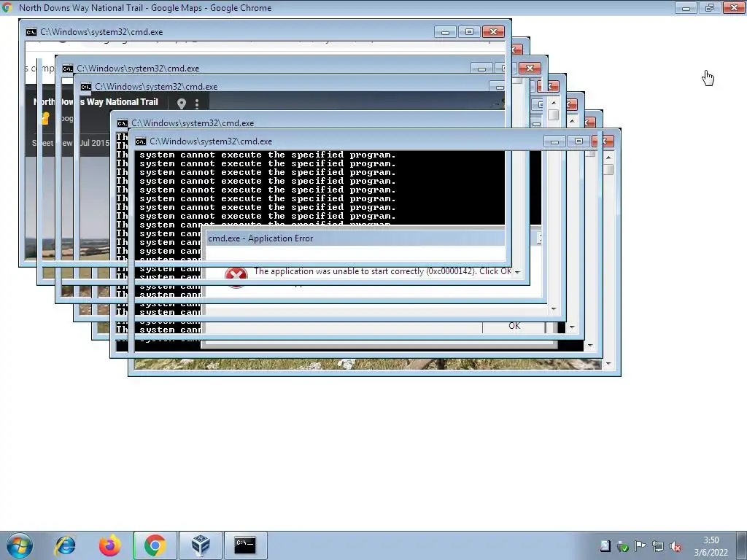Open the three-dot menu beside trail title

click(x=197, y=104)
